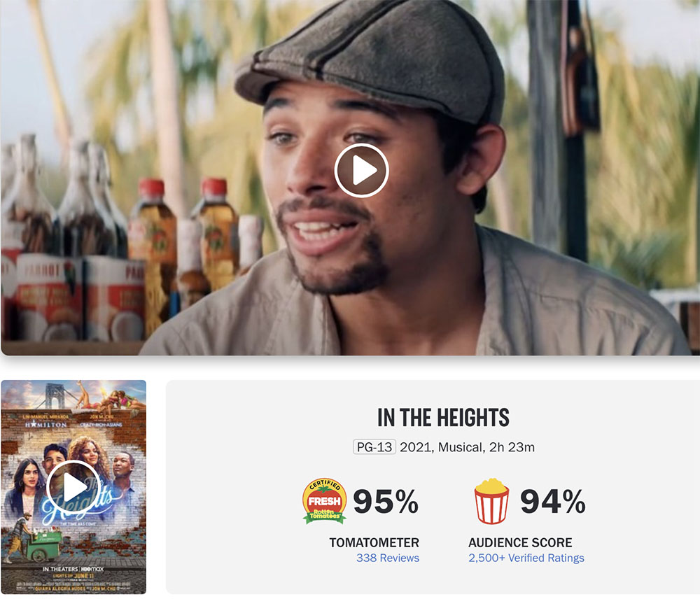This screenshot has width=700, height=606.
Task: Play the main trailer video
Action: coord(361,170)
